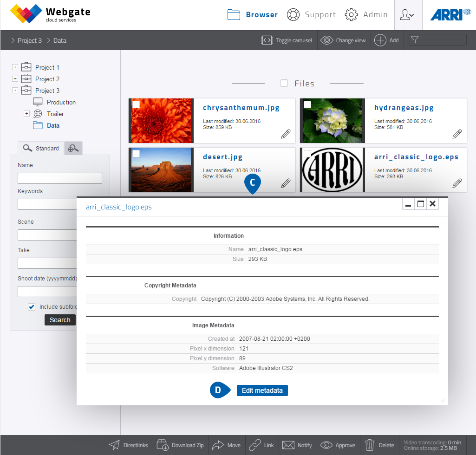Check the hydrangeas.jpg checkbox

(307, 104)
